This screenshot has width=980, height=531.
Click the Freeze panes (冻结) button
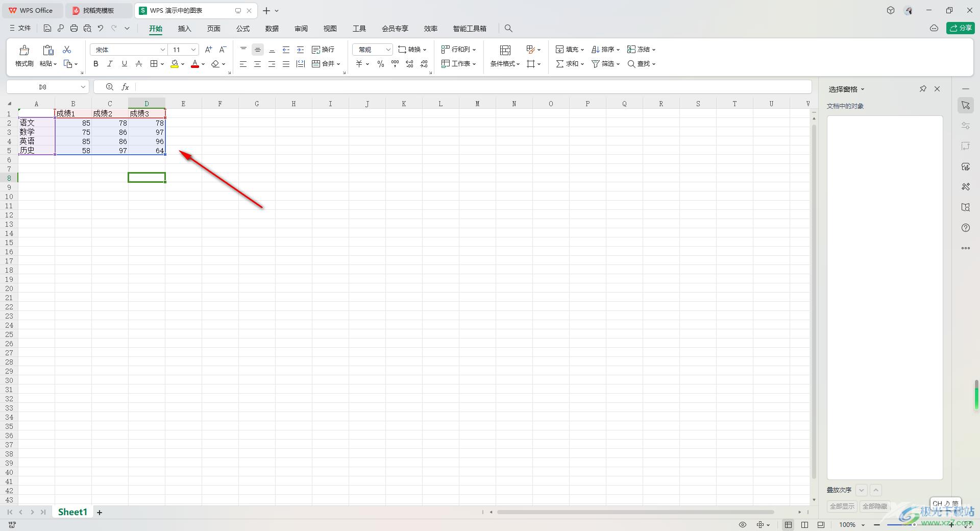[641, 50]
